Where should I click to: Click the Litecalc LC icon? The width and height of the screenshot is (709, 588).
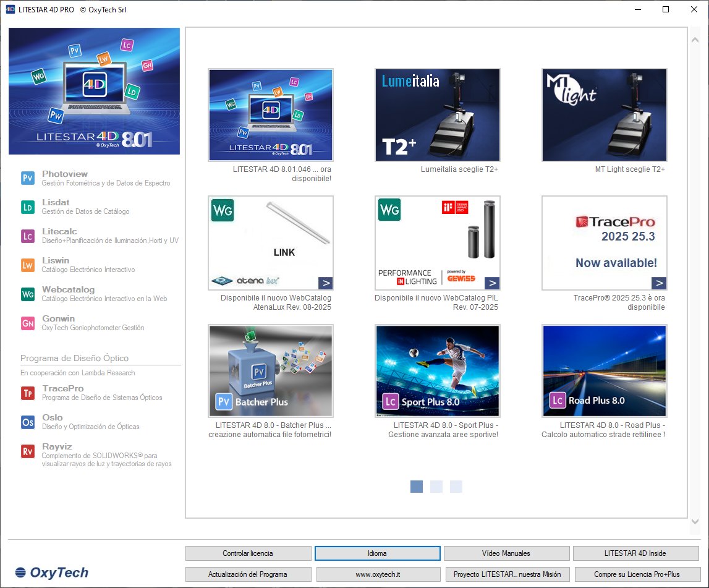28,236
